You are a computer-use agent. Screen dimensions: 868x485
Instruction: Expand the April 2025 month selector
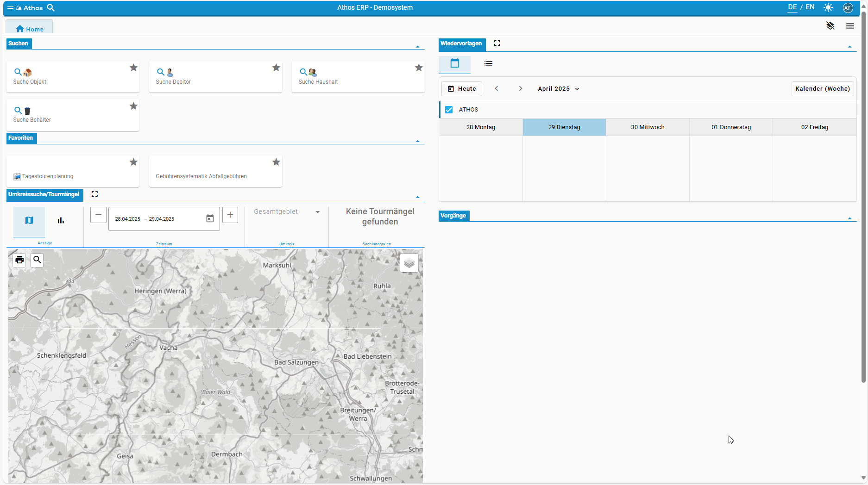pyautogui.click(x=558, y=89)
